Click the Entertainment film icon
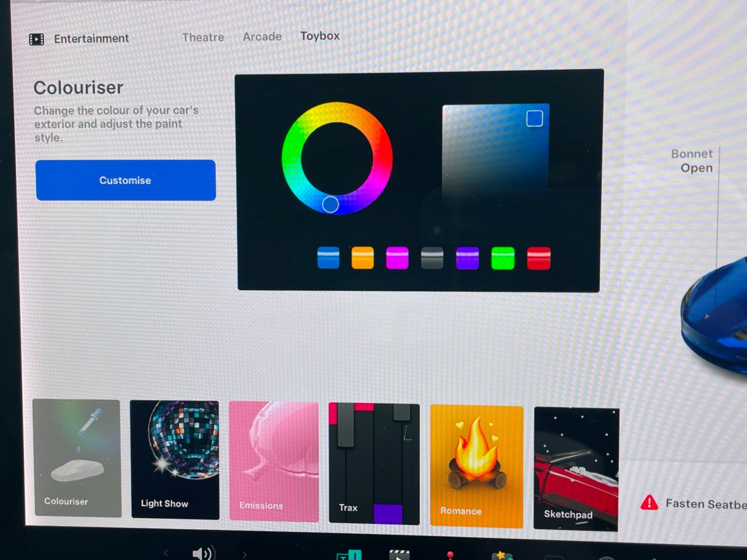747x560 pixels. click(x=36, y=39)
